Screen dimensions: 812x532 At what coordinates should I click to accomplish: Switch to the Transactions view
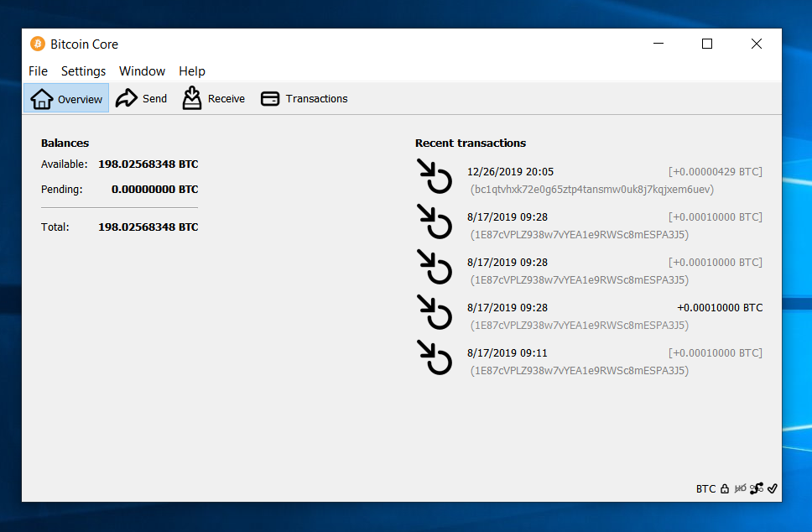(304, 98)
